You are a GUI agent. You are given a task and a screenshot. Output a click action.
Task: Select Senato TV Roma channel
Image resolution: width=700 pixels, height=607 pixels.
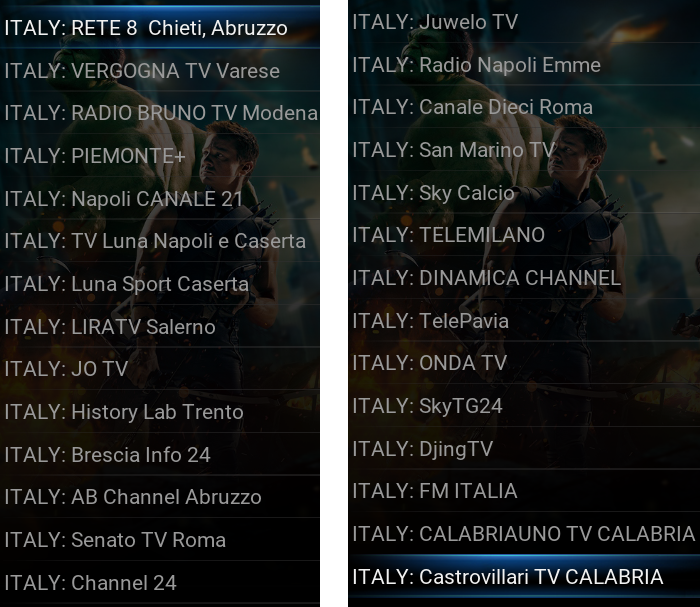(159, 540)
